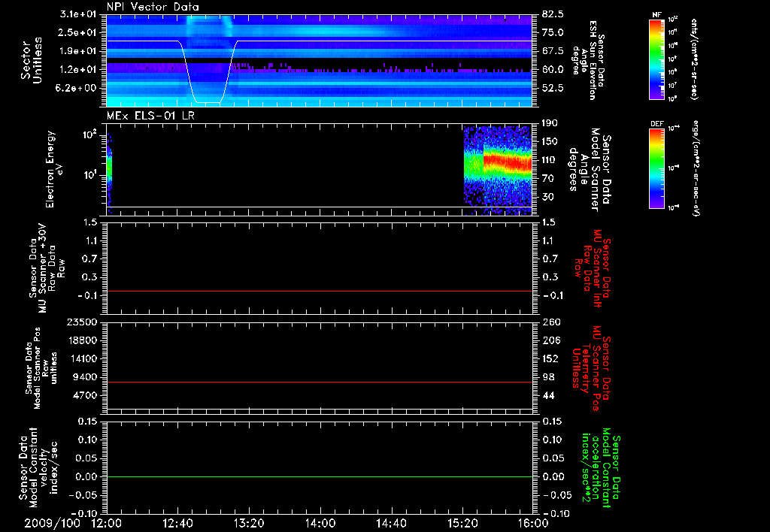Click the red horizontal scanner position line
The width and height of the screenshot is (770, 532).
point(320,382)
